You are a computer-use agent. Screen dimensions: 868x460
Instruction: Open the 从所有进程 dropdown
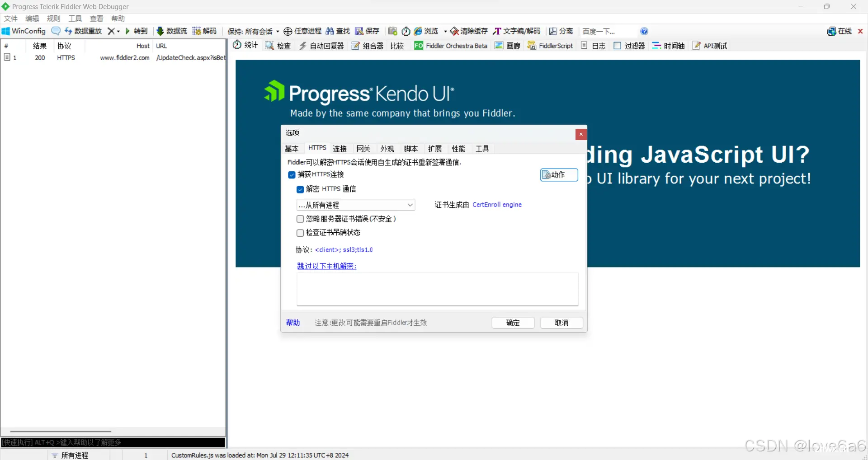[x=356, y=205]
